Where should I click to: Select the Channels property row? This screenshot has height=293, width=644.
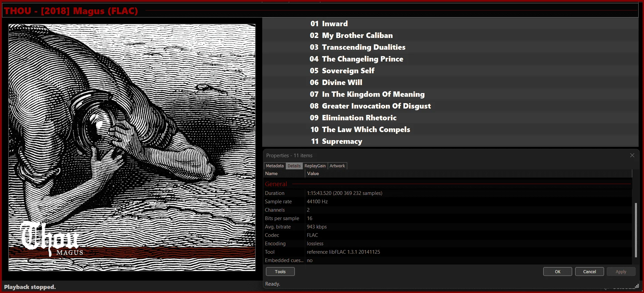click(448, 210)
